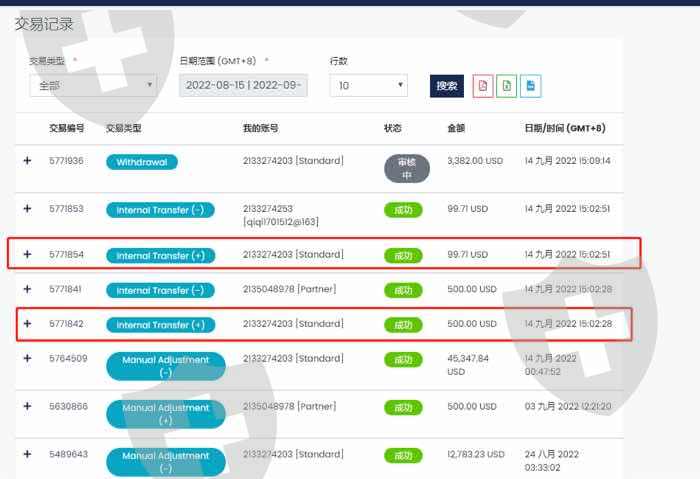The height and width of the screenshot is (479, 700).
Task: Click the date range field 2022-08-15
Action: point(243,85)
